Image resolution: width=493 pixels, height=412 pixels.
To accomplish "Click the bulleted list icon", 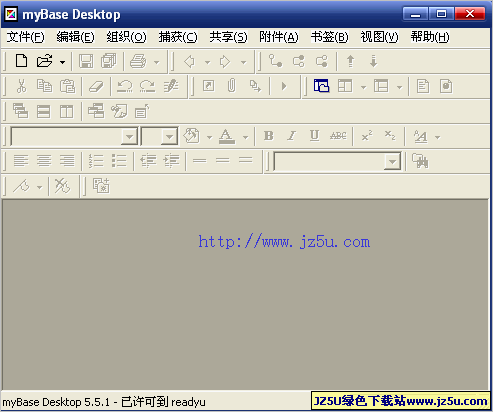I will pos(119,161).
